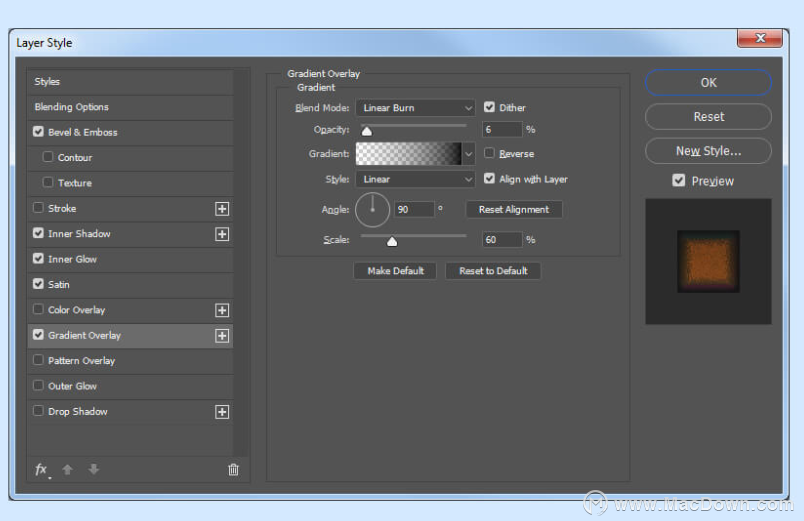Viewport: 804px width, 521px height.
Task: Uncheck Bevel & Emboss effect
Action: point(38,131)
